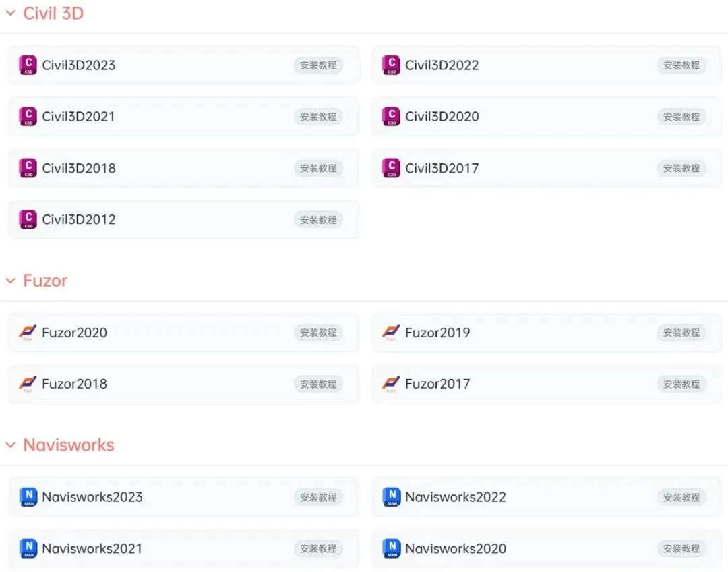Viewport: 728px width, 572px height.
Task: Select the Civil3D2023 name text
Action: (78, 65)
